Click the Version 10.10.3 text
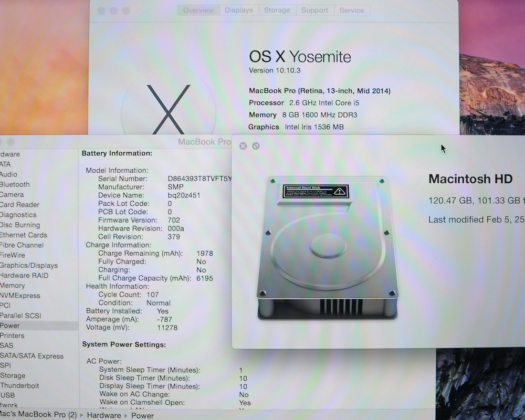 point(275,70)
